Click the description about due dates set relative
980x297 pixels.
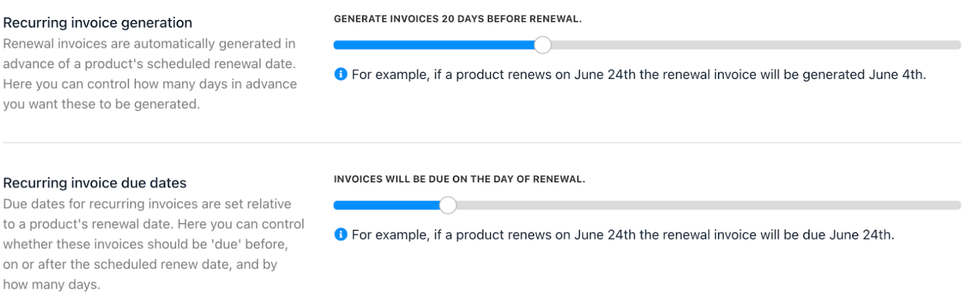pyautogui.click(x=154, y=245)
